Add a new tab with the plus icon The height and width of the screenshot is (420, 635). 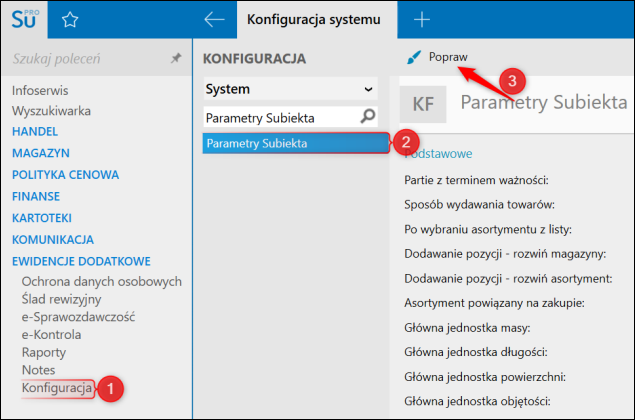tap(422, 19)
